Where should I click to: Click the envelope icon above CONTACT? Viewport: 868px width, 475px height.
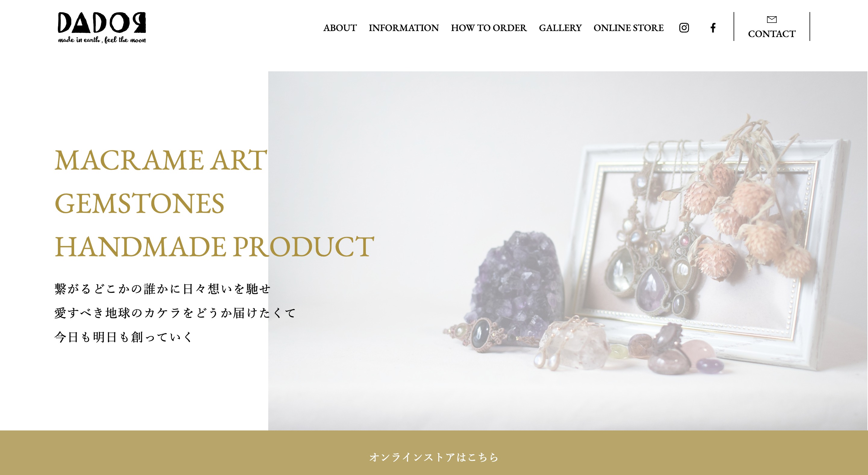(x=772, y=20)
